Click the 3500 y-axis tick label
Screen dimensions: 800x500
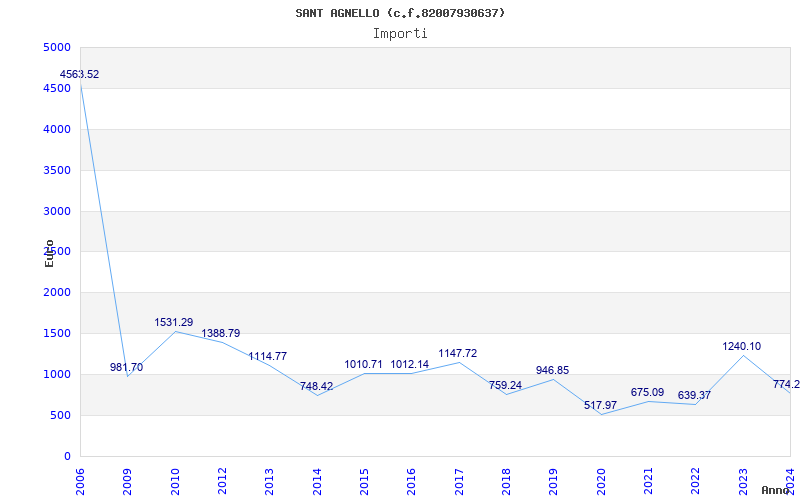[58, 170]
